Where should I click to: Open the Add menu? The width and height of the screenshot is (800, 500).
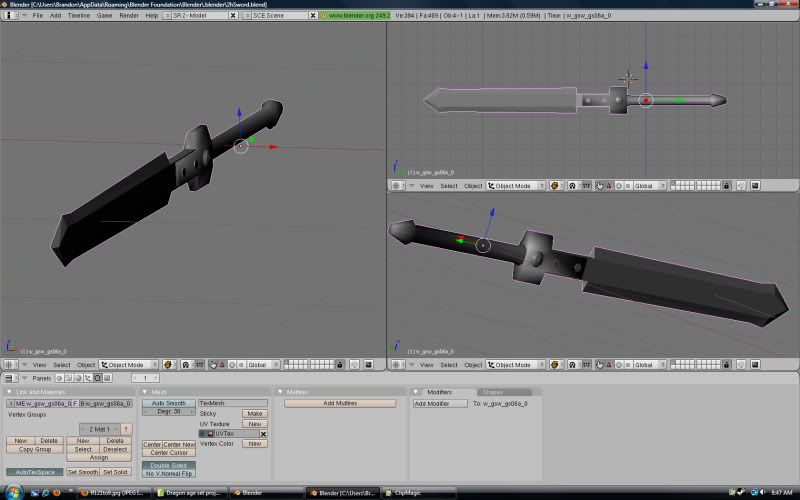pyautogui.click(x=55, y=15)
